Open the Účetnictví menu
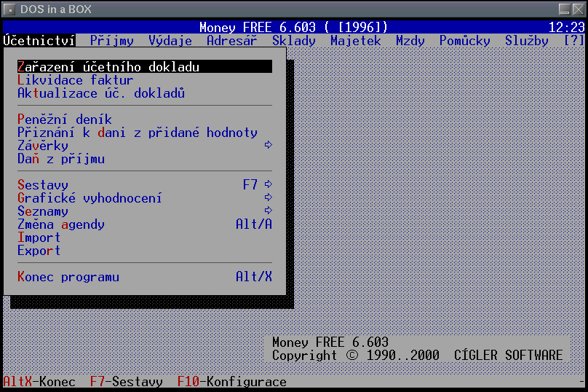Image resolution: width=588 pixels, height=392 pixels. 39,41
